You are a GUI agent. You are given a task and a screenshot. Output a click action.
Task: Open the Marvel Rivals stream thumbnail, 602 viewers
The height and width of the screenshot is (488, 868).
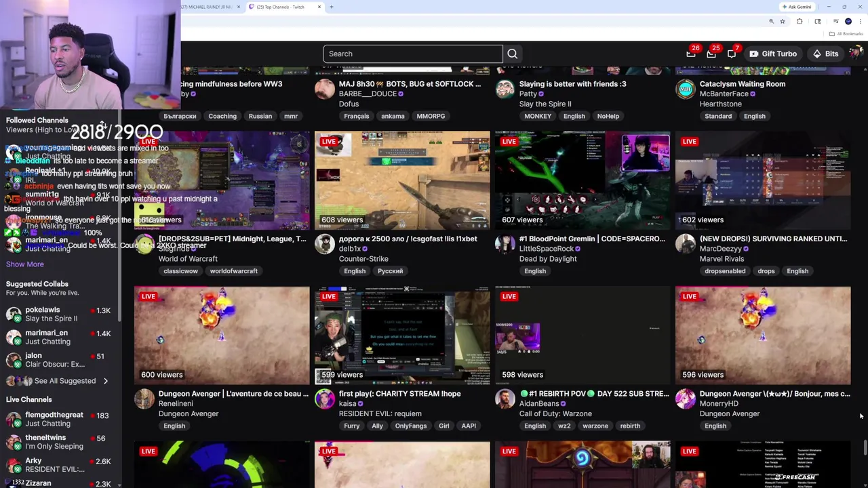[x=763, y=181]
